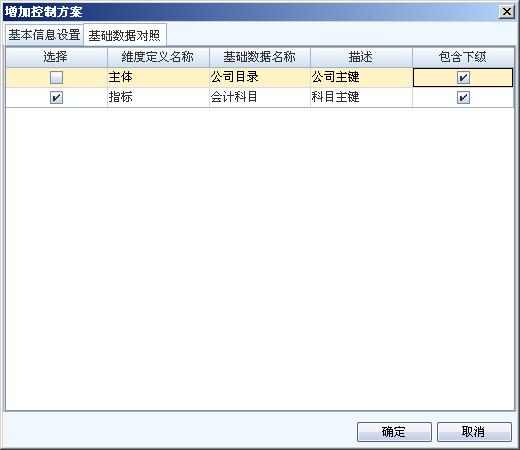Uncheck the 选择 box for 指标 row
The width and height of the screenshot is (520, 450).
(56, 98)
